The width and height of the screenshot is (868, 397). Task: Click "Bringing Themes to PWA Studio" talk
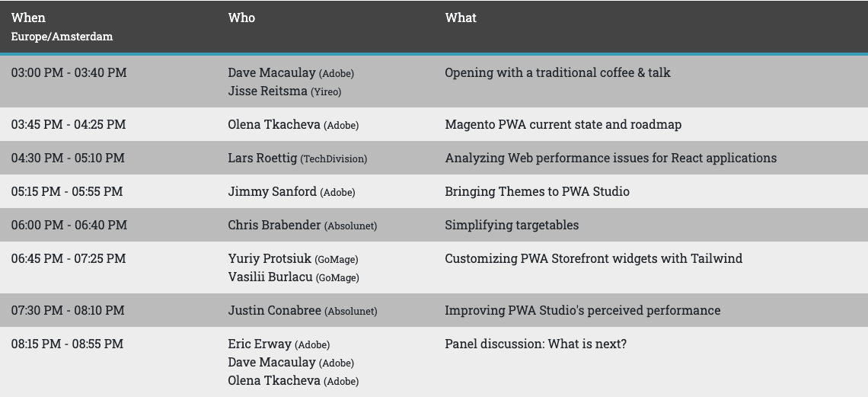pyautogui.click(x=537, y=191)
